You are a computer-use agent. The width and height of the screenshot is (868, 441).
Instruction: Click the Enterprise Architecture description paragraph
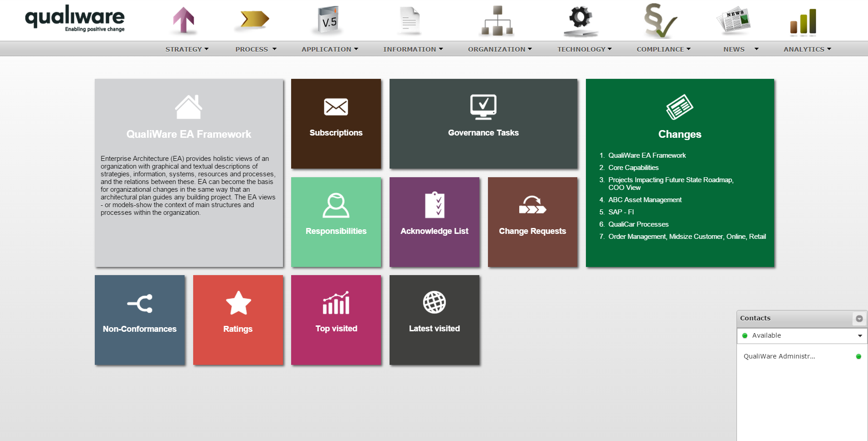click(x=188, y=185)
